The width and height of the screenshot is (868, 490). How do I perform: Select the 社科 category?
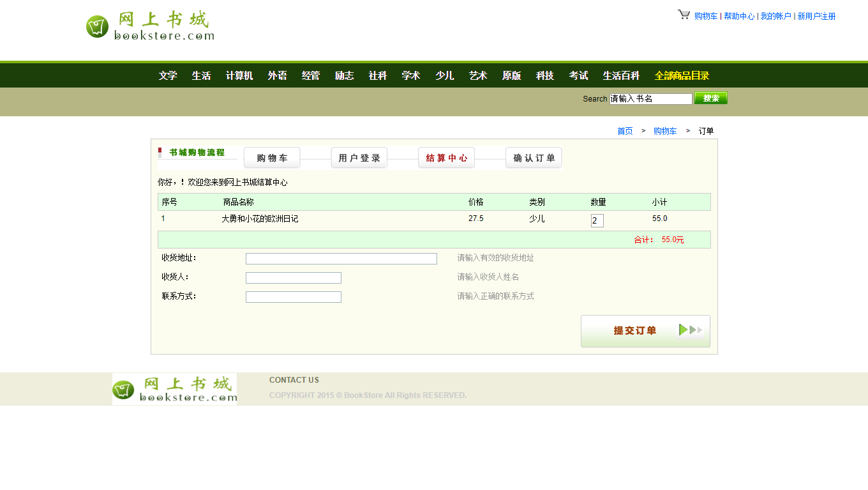pos(378,75)
